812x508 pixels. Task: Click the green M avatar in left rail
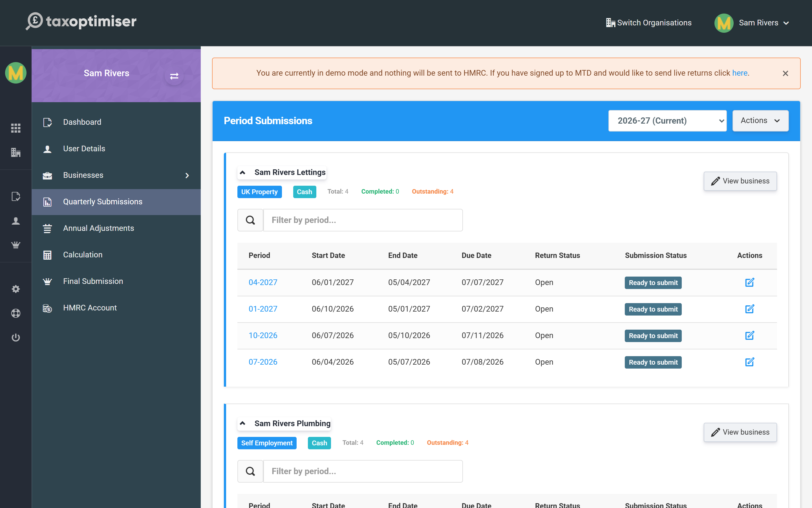coord(16,73)
